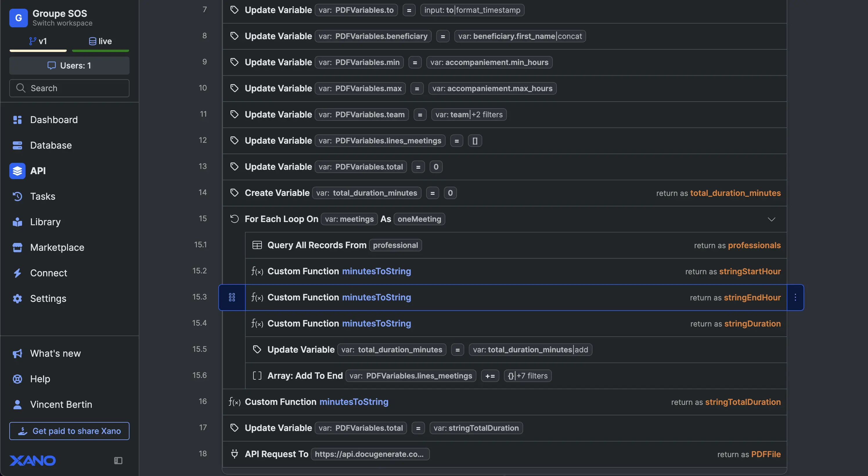
Task: Open the live data source selector
Action: click(x=100, y=41)
